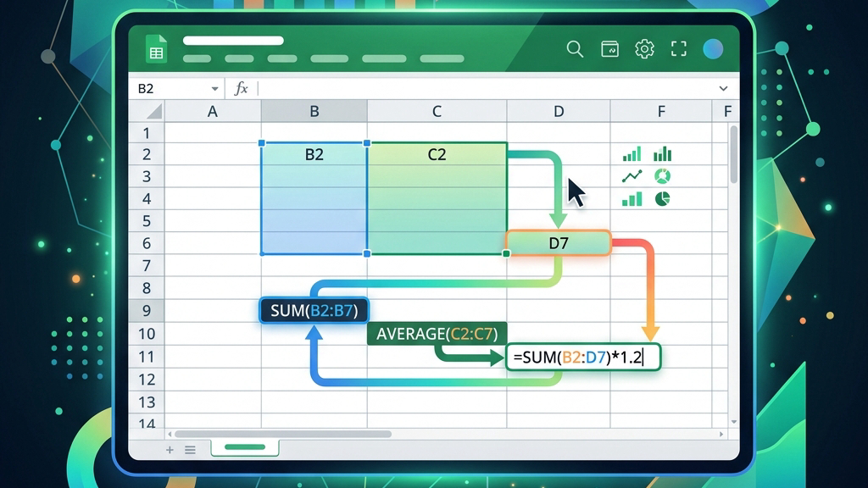Click the green handle at C range corner
The image size is (868, 488).
(506, 253)
